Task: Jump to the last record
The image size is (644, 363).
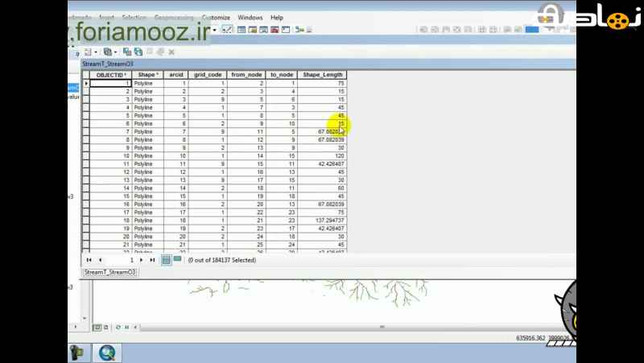Action: pyautogui.click(x=152, y=260)
